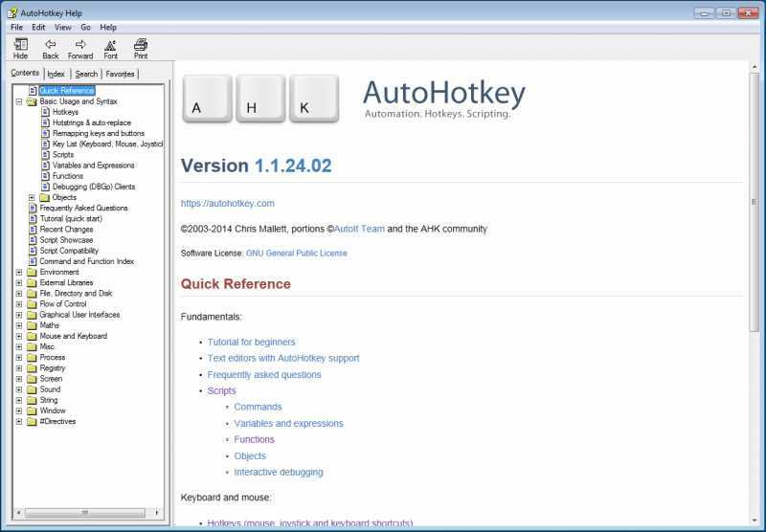Click the #Directives folder icon
The image size is (766, 532).
pos(33,422)
